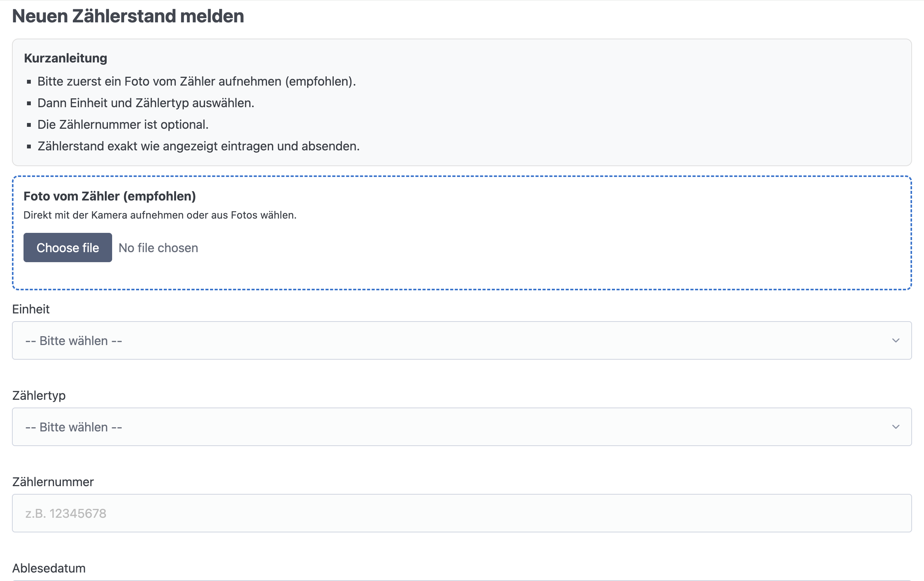Click the 'Direkt mit der Kamera aufnehmen' hint text
The width and height of the screenshot is (924, 581).
160,215
